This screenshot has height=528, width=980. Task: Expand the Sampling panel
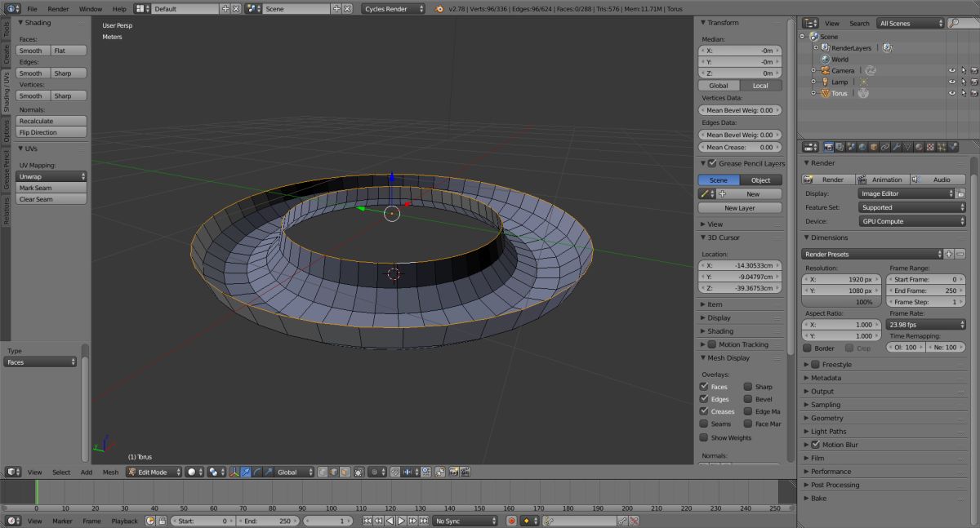click(x=825, y=405)
